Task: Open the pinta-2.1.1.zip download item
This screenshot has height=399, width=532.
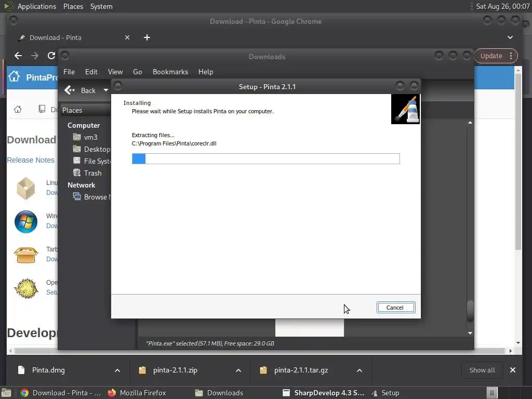Action: coord(175,370)
